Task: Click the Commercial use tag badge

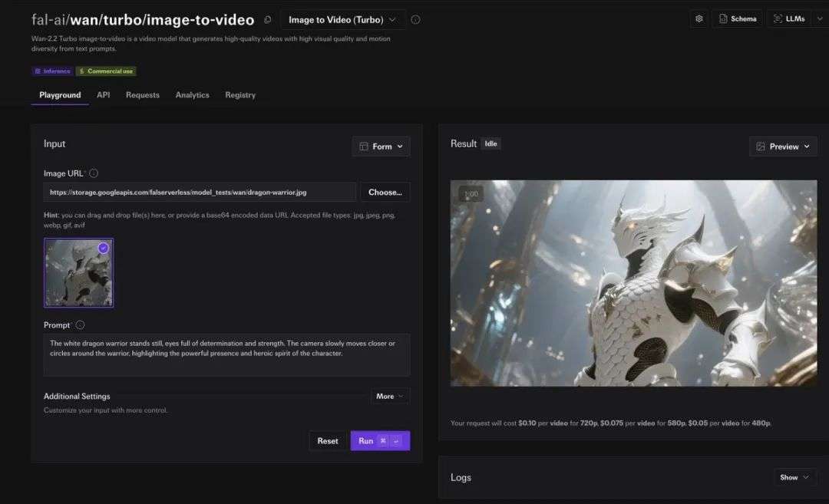Action: tap(106, 71)
